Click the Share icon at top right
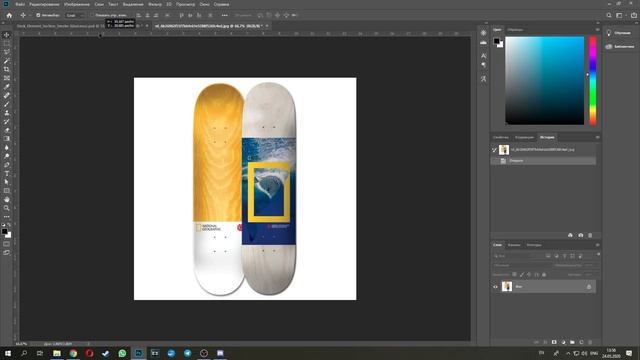 pyautogui.click(x=634, y=16)
